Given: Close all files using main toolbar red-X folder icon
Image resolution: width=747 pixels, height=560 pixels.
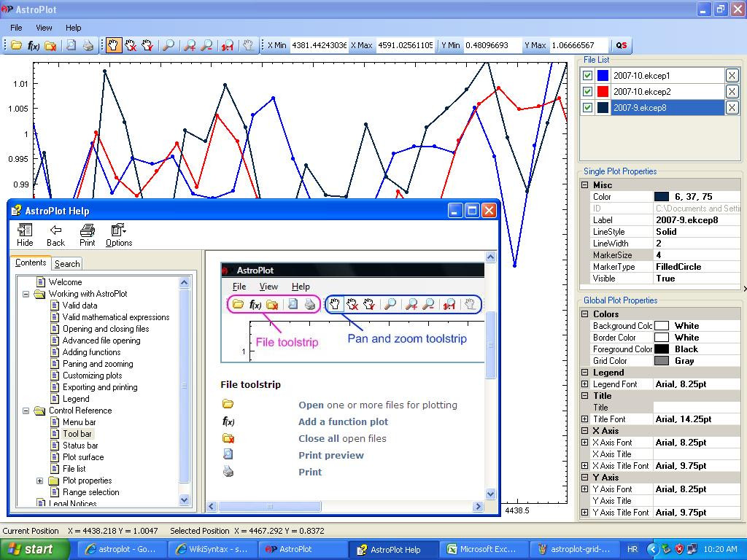Looking at the screenshot, I should click(50, 45).
